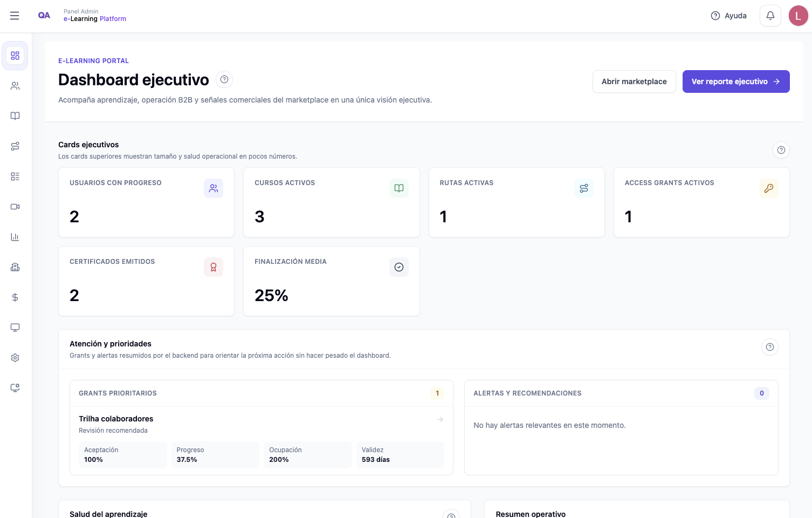The image size is (812, 518).
Task: Open the notifications bell
Action: coord(770,16)
